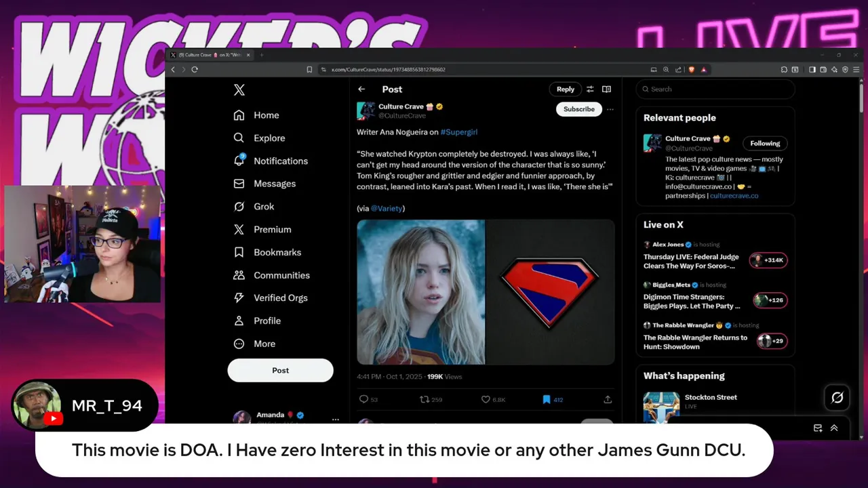
Task: Reload the page with the browser refresh icon
Action: tap(195, 69)
